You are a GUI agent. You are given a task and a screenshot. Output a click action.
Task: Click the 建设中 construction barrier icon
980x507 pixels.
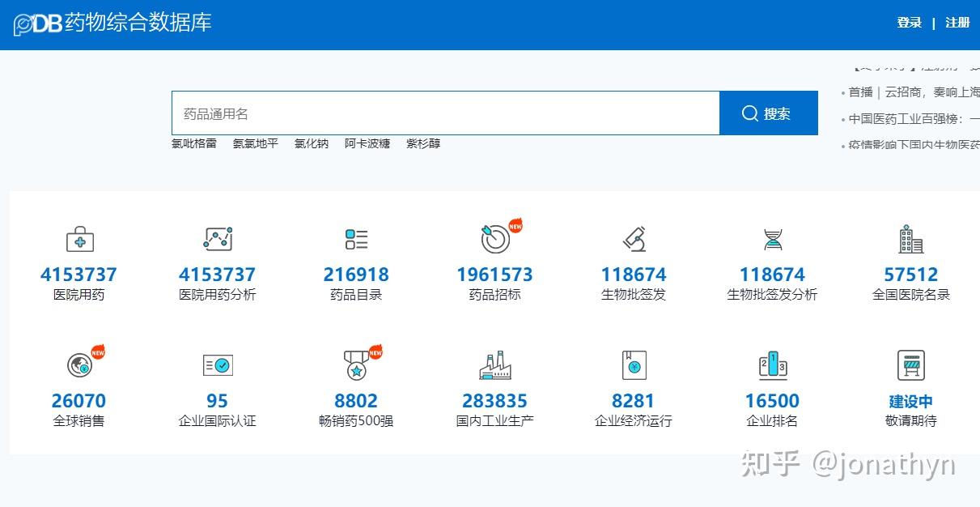click(x=911, y=365)
